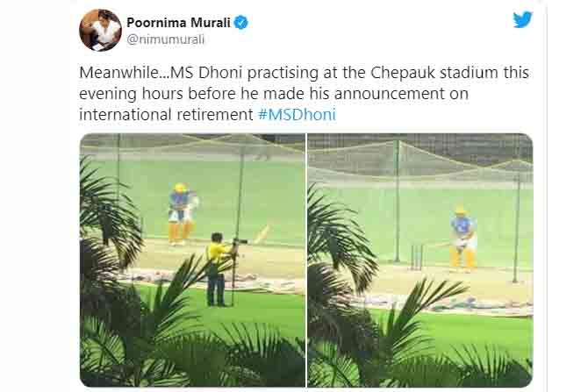The height and width of the screenshot is (392, 588).
Task: Click the stumps in the right photo
Action: click(x=417, y=257)
